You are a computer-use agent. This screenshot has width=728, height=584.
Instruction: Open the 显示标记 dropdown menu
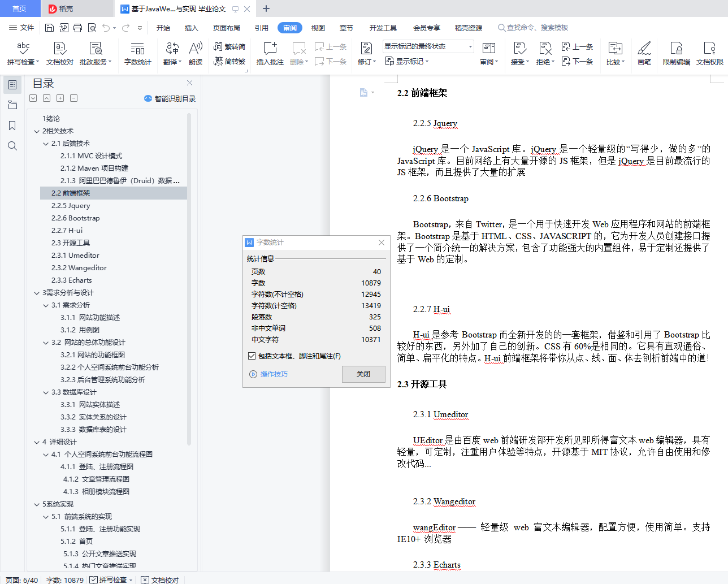407,61
